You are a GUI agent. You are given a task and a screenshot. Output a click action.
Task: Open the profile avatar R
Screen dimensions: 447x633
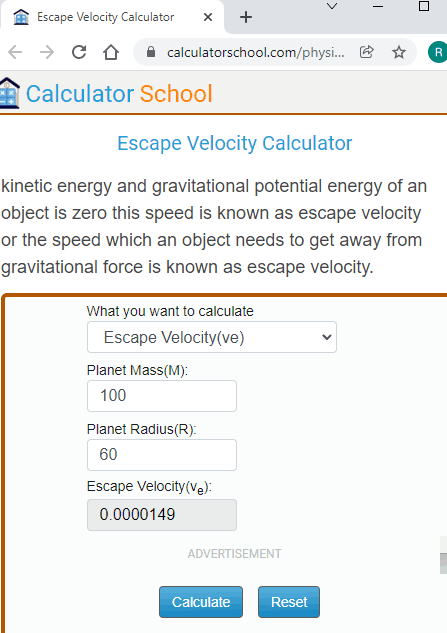pyautogui.click(x=437, y=52)
